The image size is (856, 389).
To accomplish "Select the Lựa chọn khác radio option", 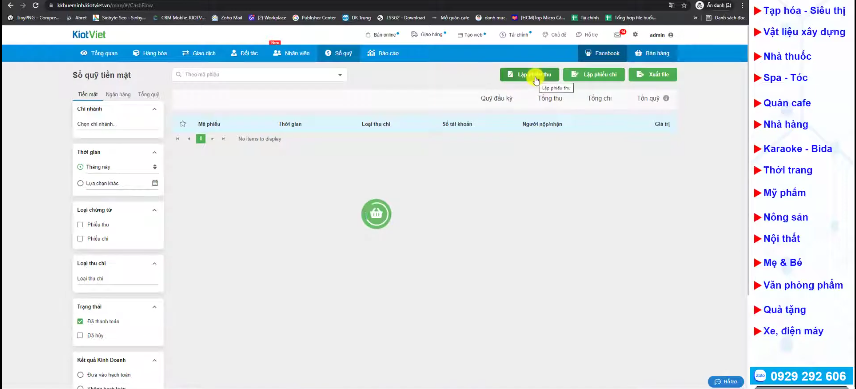I will [80, 183].
